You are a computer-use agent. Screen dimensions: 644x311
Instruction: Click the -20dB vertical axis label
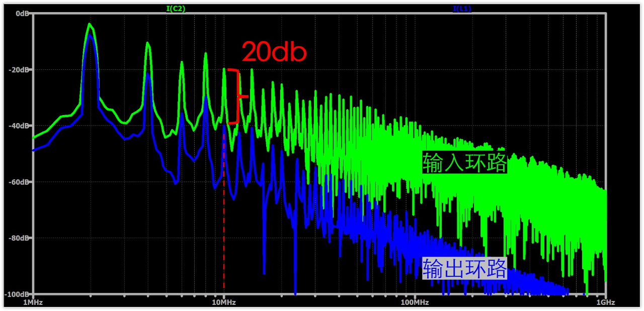(x=20, y=70)
